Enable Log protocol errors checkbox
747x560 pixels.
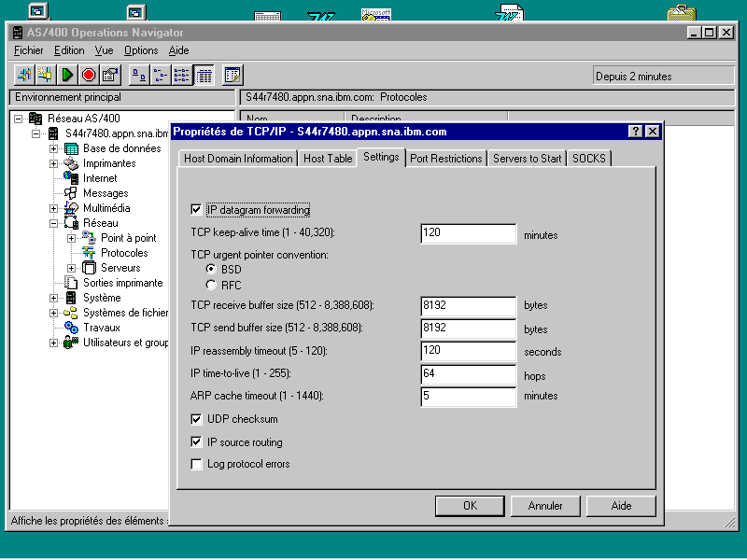(x=196, y=464)
